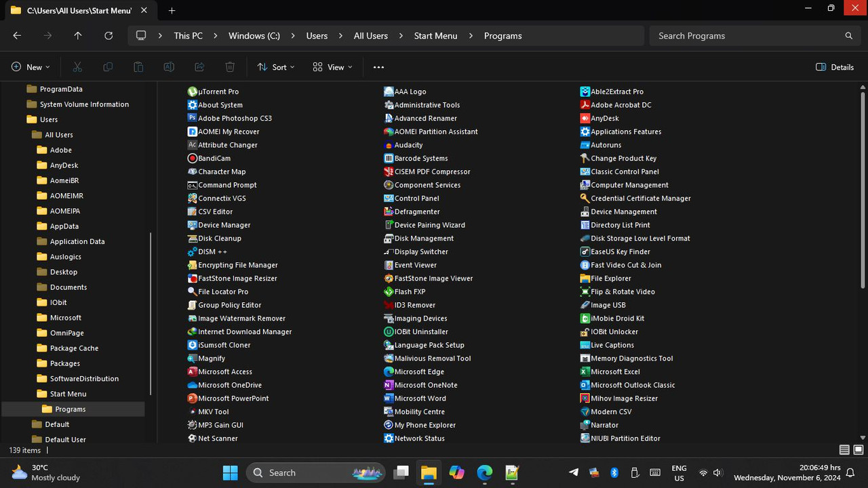This screenshot has height=488, width=868.
Task: Open the View dropdown menu
Action: 332,67
